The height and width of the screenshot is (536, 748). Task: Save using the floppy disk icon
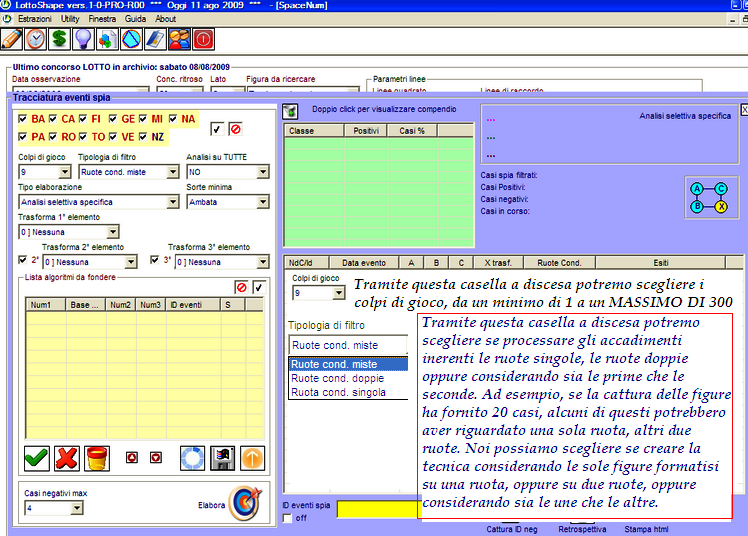(222, 458)
